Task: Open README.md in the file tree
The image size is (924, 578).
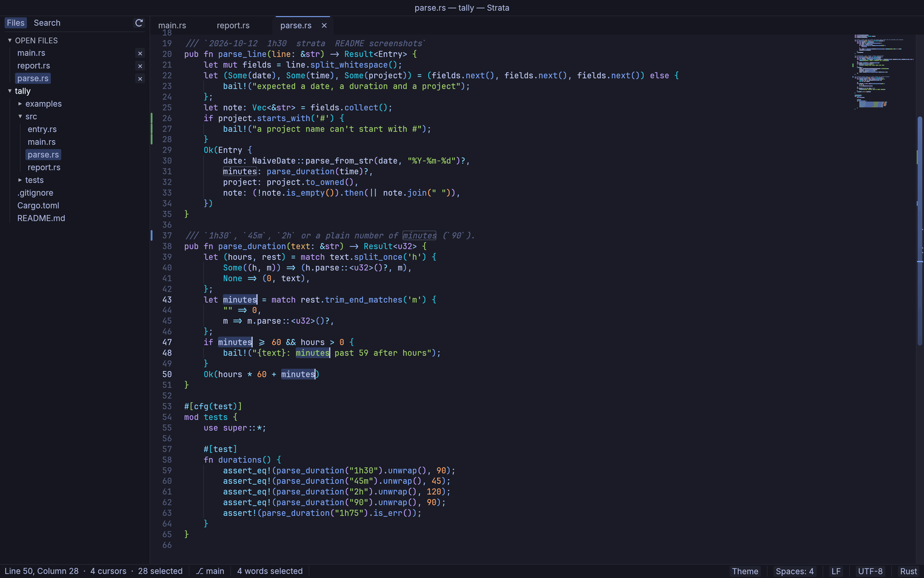Action: (41, 218)
